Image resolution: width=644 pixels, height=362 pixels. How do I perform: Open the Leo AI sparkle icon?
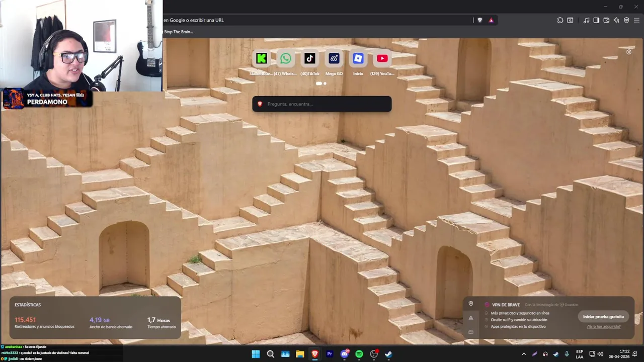(x=616, y=20)
